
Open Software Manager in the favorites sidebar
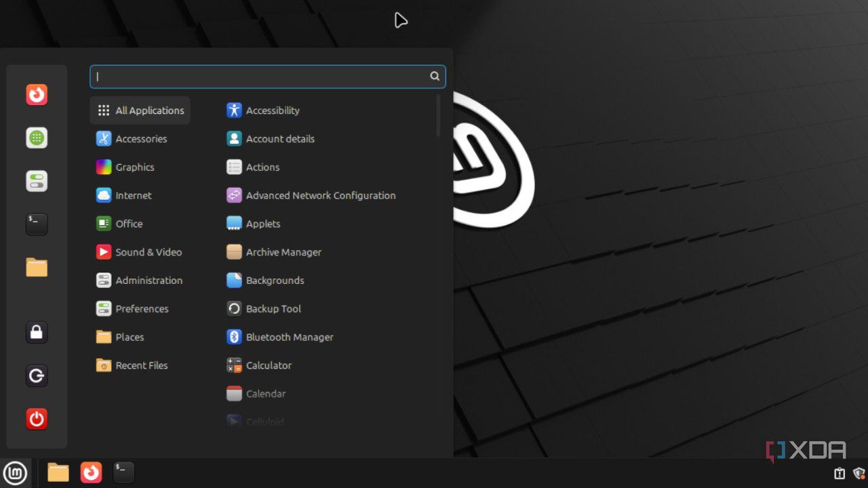pyautogui.click(x=37, y=138)
